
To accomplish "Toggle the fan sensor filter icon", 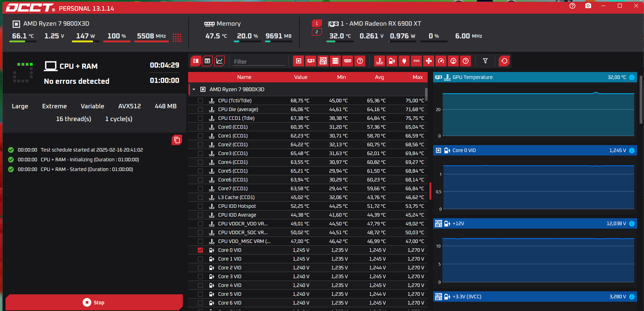I will pos(429,61).
